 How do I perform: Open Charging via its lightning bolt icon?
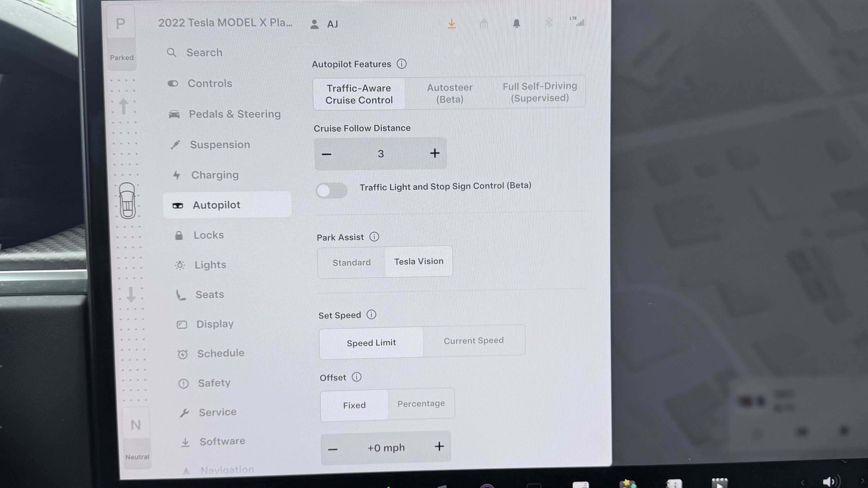click(x=176, y=175)
